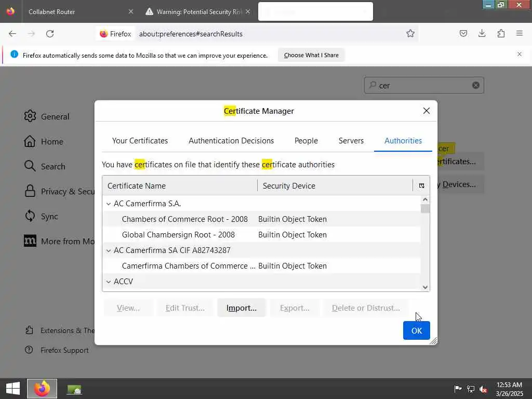Click the certificate list scroll down arrow
The width and height of the screenshot is (532, 399).
425,287
